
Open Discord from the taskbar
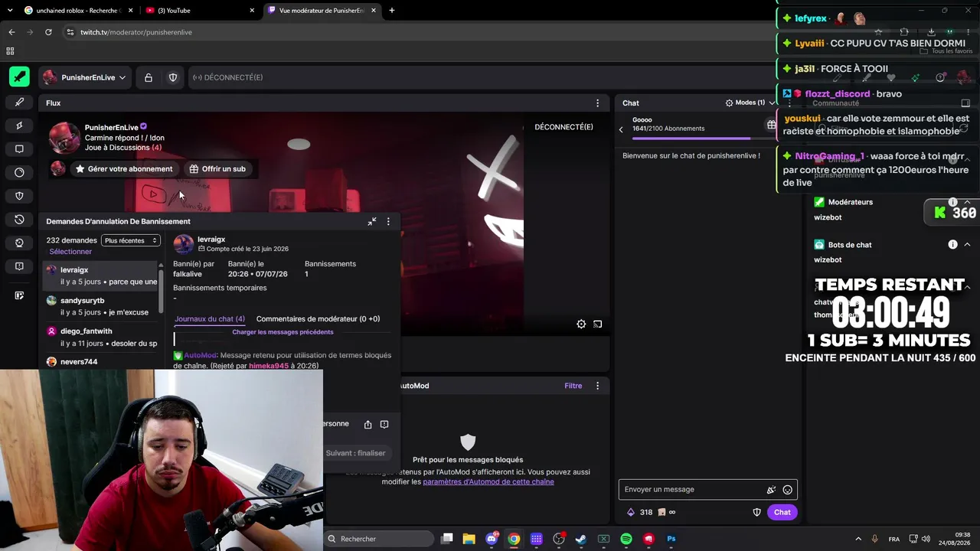[492, 539]
